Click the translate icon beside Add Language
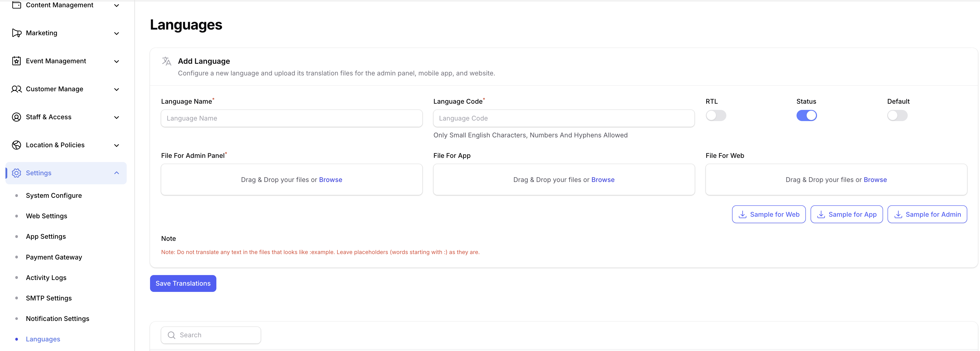 point(167,61)
